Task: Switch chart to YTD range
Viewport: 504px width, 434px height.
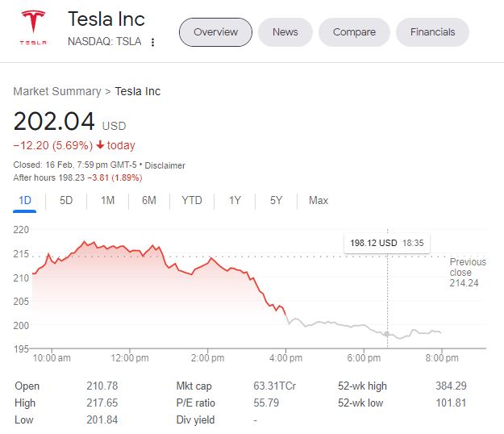Action: pyautogui.click(x=192, y=201)
